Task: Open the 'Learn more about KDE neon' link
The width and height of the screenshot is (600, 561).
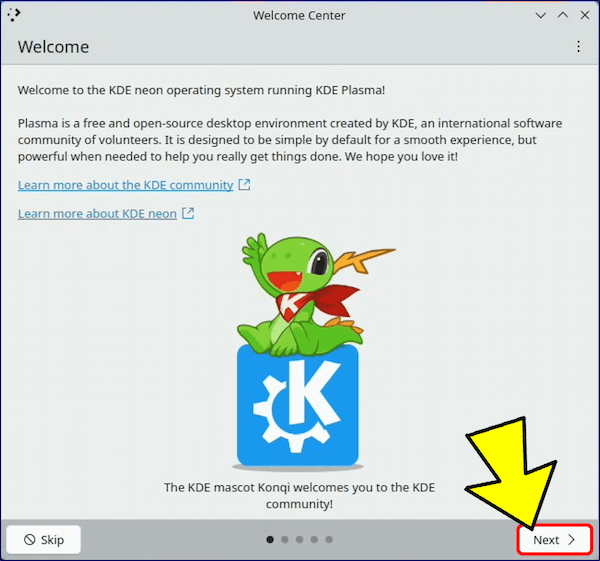Action: 97,214
